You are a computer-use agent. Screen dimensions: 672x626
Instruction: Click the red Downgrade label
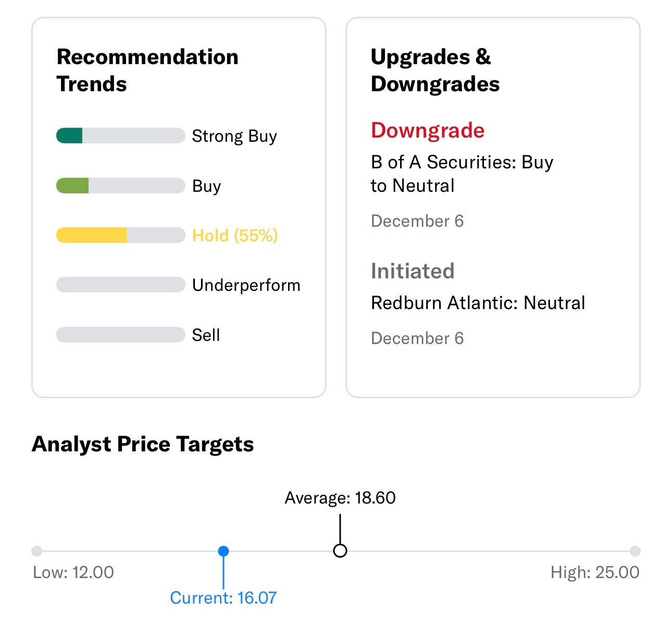tap(428, 130)
